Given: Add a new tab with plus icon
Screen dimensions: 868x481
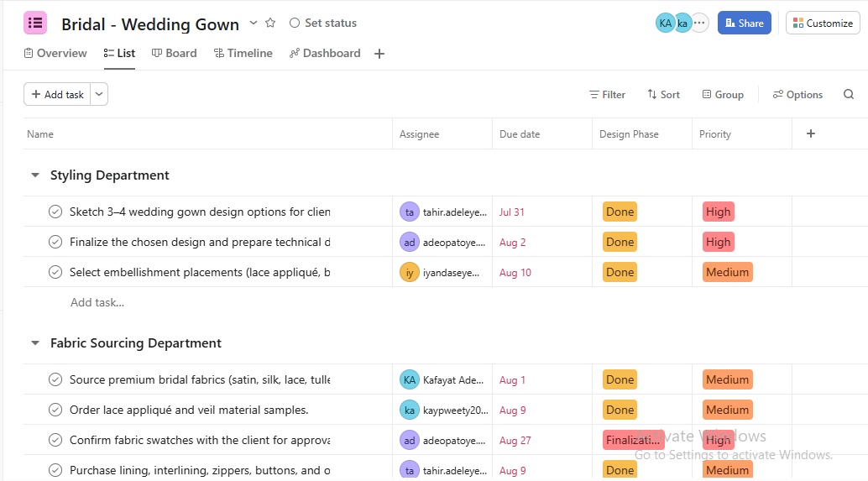Looking at the screenshot, I should (x=379, y=54).
